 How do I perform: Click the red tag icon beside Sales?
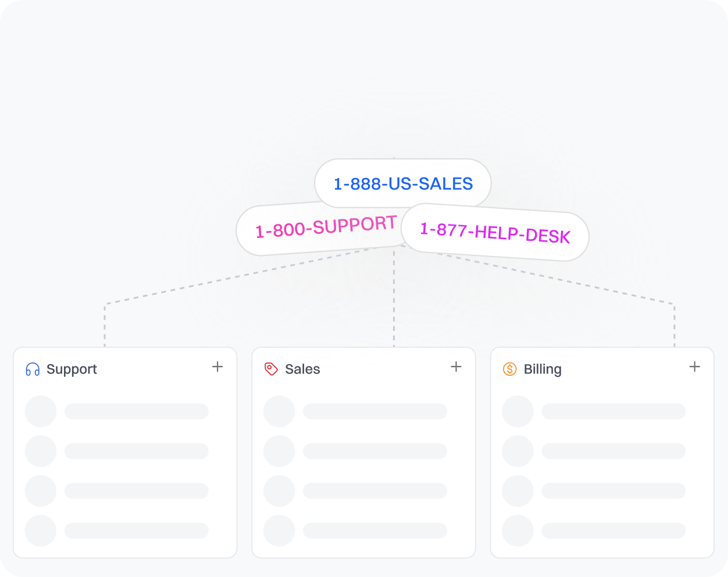click(271, 369)
